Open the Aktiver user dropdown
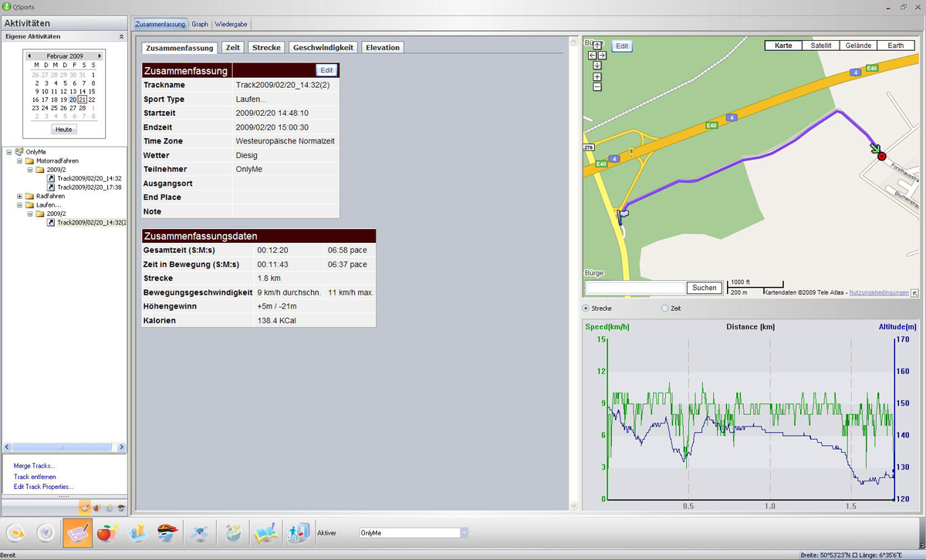This screenshot has width=926, height=560. coord(464,533)
